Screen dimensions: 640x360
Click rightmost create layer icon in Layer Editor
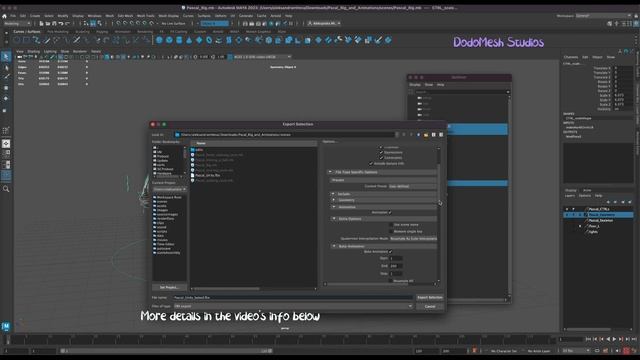point(630,202)
